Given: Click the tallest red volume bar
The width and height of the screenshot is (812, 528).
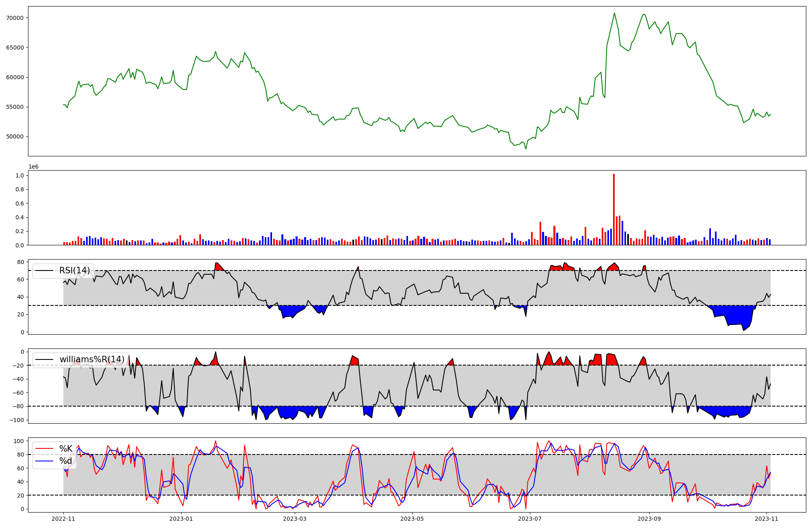Looking at the screenshot, I should click(x=614, y=209).
